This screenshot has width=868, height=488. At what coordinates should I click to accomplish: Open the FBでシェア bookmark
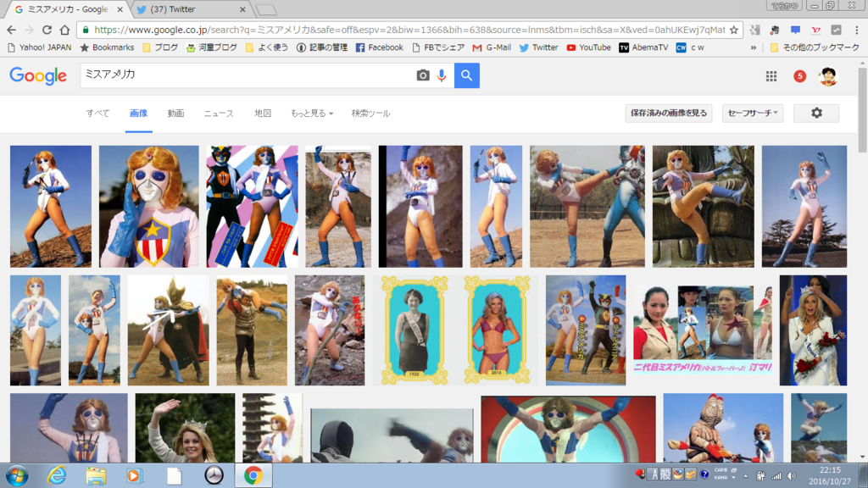click(438, 47)
